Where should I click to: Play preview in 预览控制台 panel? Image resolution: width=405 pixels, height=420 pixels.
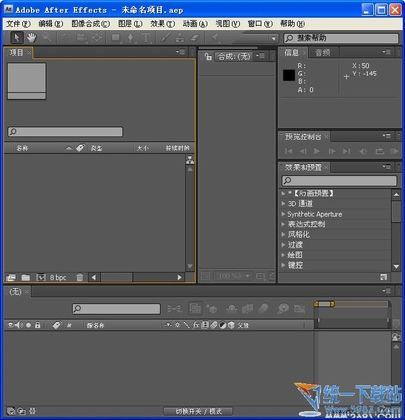coord(317,151)
